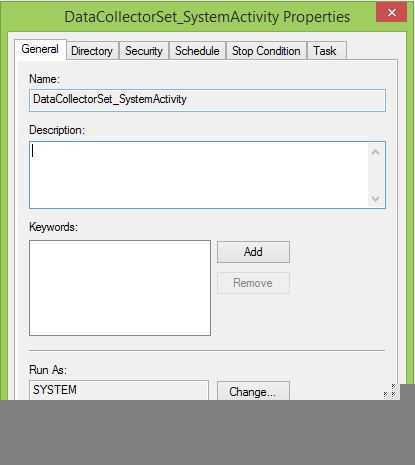Click the Name field DataCollectorSet_SystemActivity
The height and width of the screenshot is (465, 415).
click(x=207, y=100)
